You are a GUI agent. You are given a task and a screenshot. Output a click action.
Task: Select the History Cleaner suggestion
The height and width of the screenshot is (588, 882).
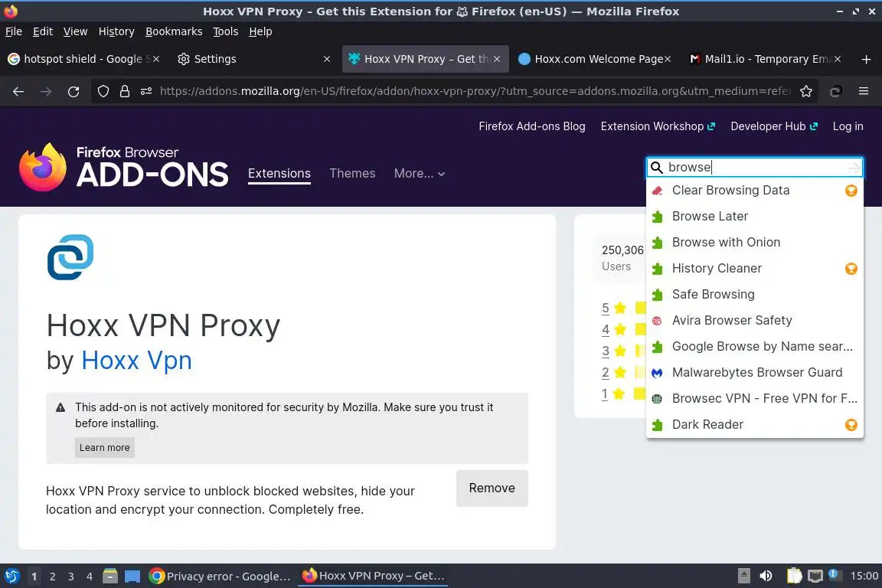(x=754, y=269)
